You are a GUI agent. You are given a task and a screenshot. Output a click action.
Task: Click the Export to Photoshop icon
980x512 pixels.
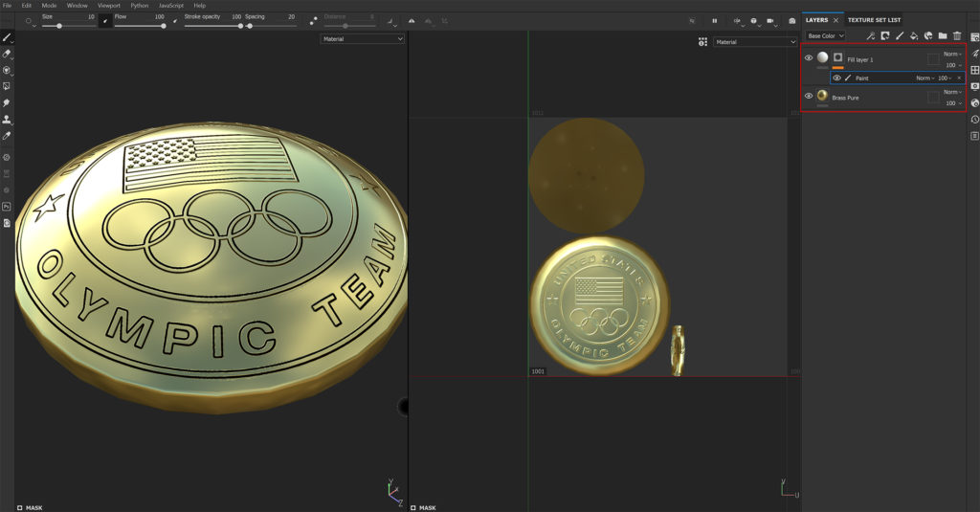tap(7, 207)
